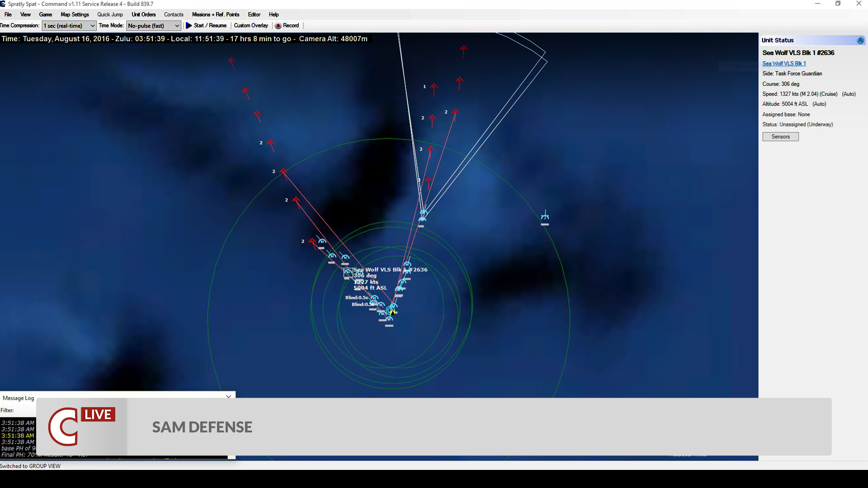Viewport: 868px width, 488px height.
Task: Click the Command application logo in the title bar
Action: 4,4
